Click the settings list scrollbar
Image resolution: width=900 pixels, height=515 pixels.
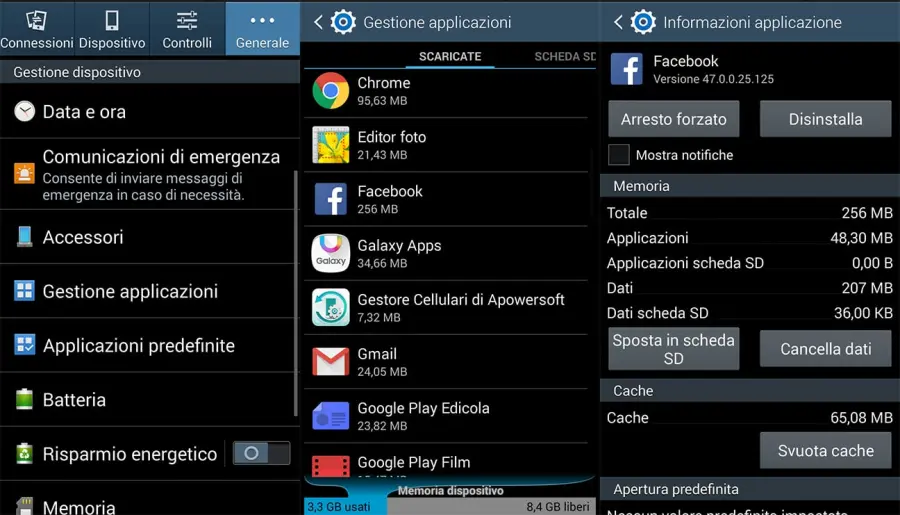[x=296, y=293]
